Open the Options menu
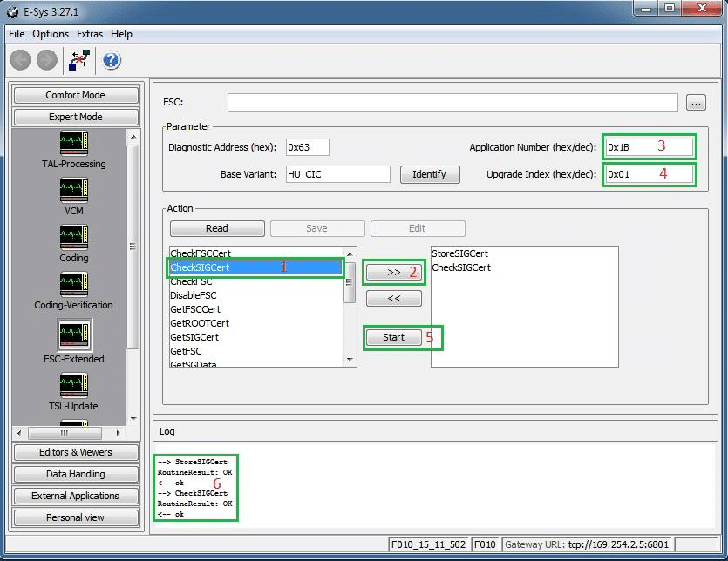Image resolution: width=728 pixels, height=561 pixels. pos(51,34)
